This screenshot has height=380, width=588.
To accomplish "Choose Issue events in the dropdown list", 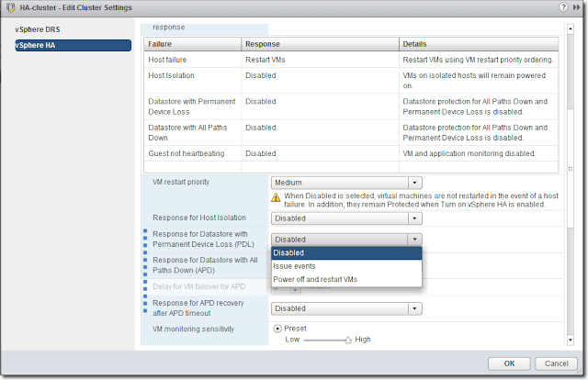I will [346, 266].
